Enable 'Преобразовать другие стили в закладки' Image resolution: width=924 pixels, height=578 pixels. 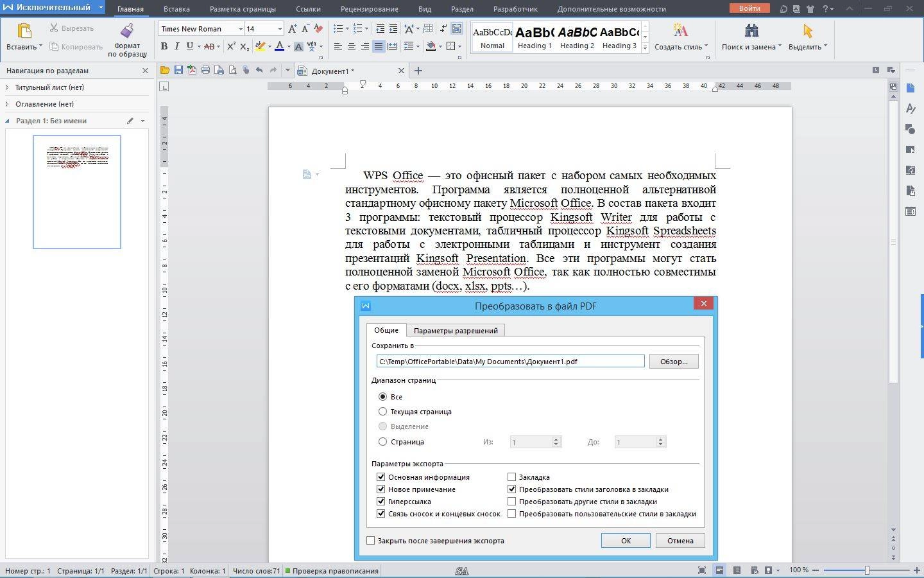(511, 502)
